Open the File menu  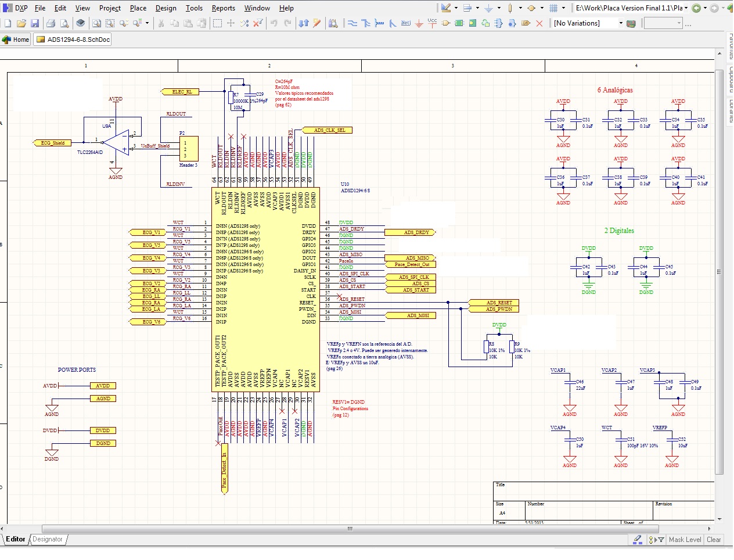(40, 8)
